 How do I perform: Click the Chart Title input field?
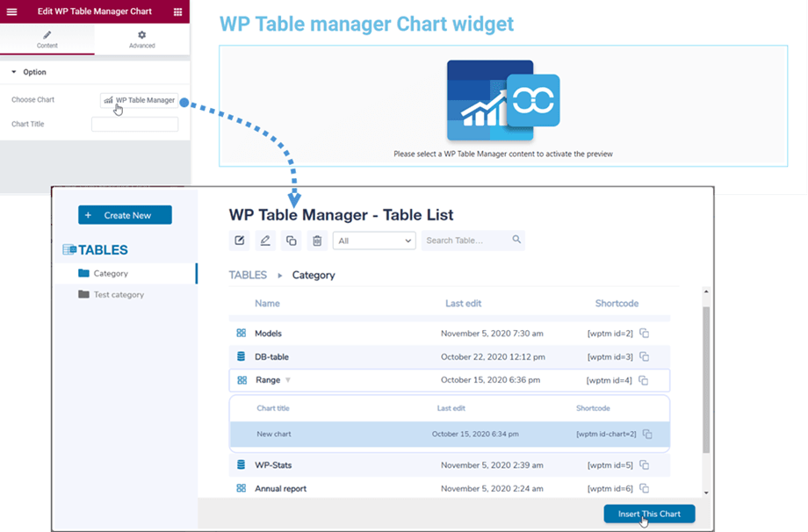(x=134, y=125)
